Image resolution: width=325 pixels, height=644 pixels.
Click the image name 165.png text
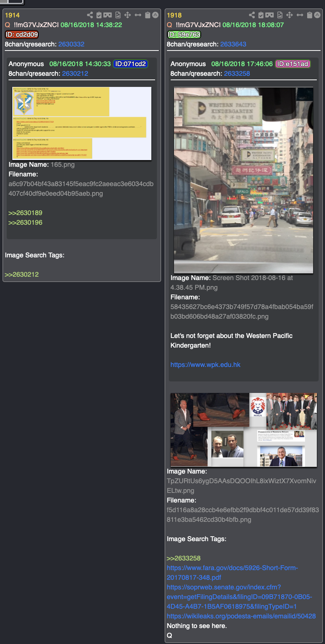point(62,165)
